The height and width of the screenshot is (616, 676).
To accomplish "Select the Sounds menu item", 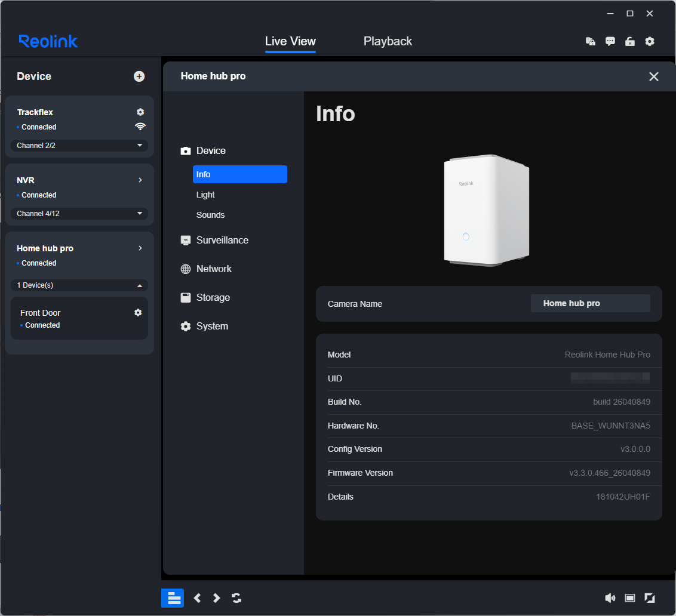I will point(210,215).
